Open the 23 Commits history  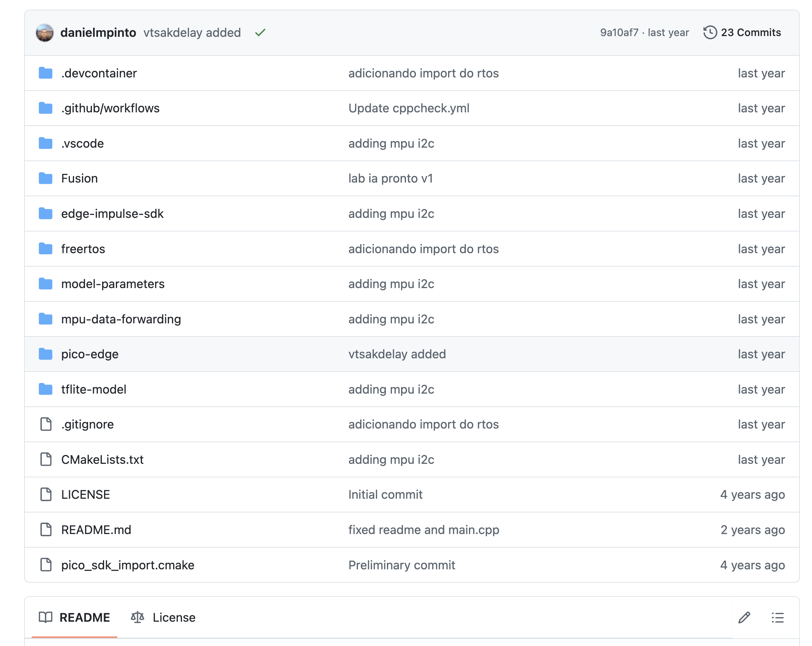pos(742,33)
